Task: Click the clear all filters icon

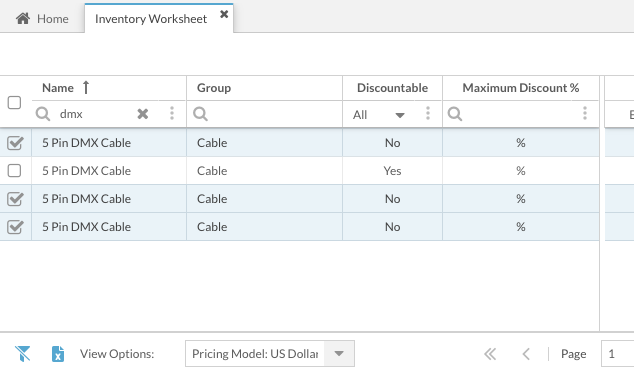Action: (22, 354)
